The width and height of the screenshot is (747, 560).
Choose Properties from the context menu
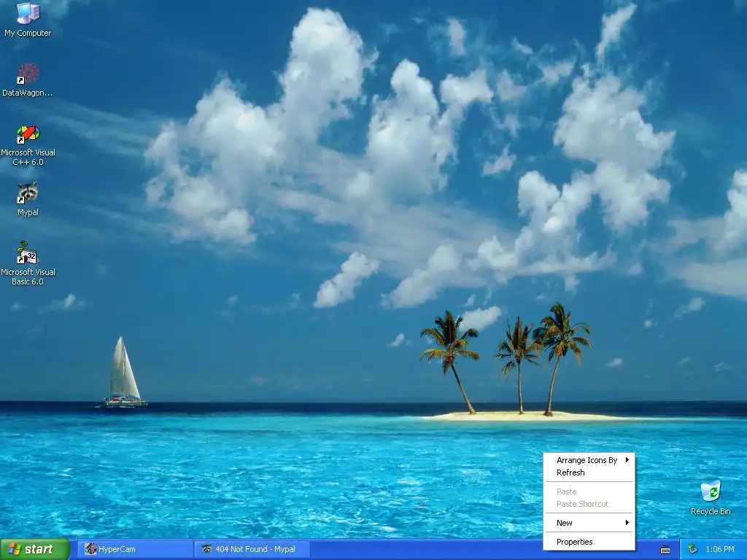[x=589, y=542]
